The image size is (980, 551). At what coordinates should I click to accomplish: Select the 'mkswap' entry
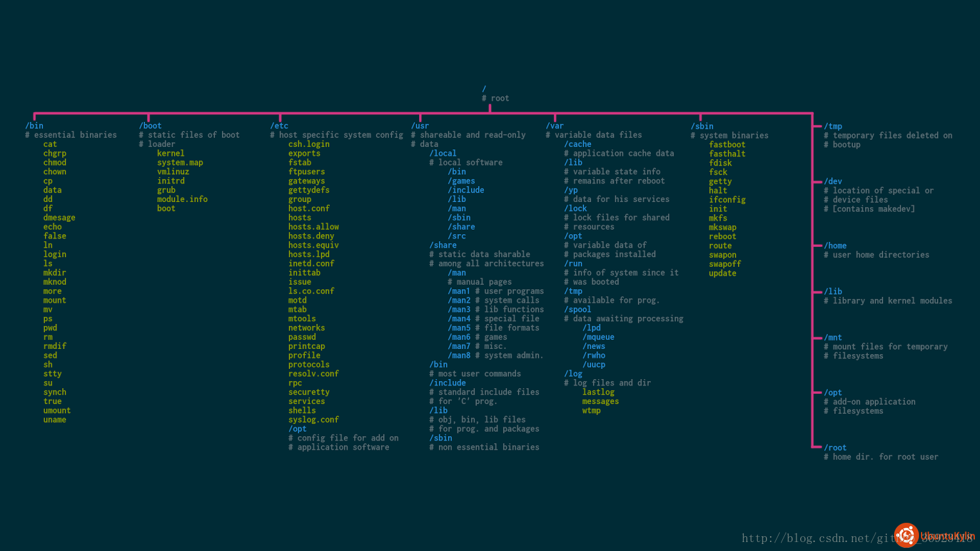point(723,227)
